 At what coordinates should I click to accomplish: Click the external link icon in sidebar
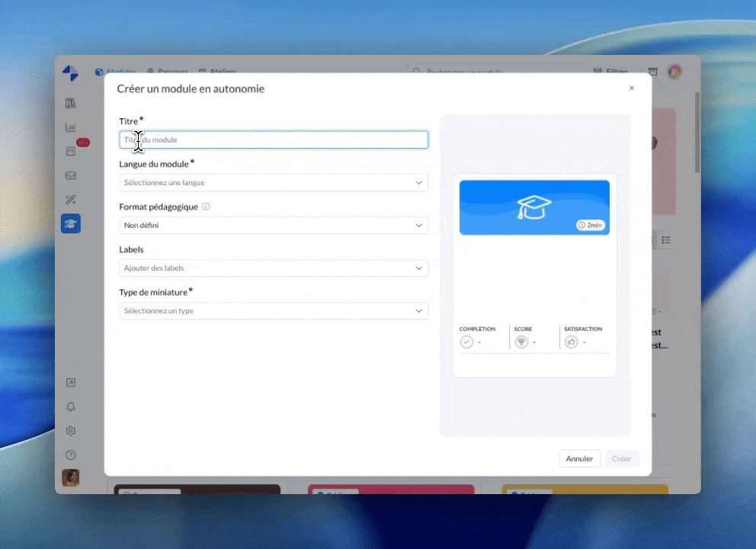pos(70,382)
